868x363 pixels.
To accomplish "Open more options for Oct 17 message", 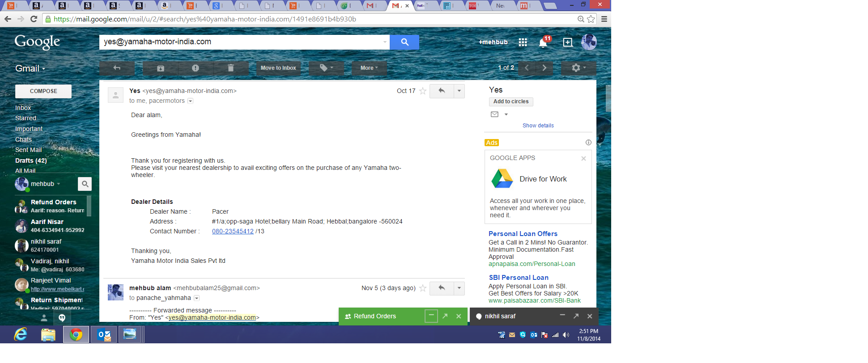I will [459, 91].
